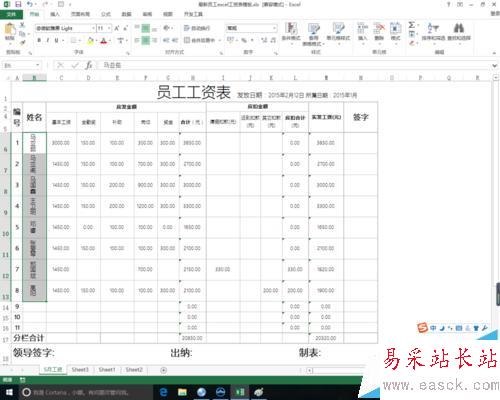Click the Paste clipboard icon
The width and height of the screenshot is (500, 400).
10,29
